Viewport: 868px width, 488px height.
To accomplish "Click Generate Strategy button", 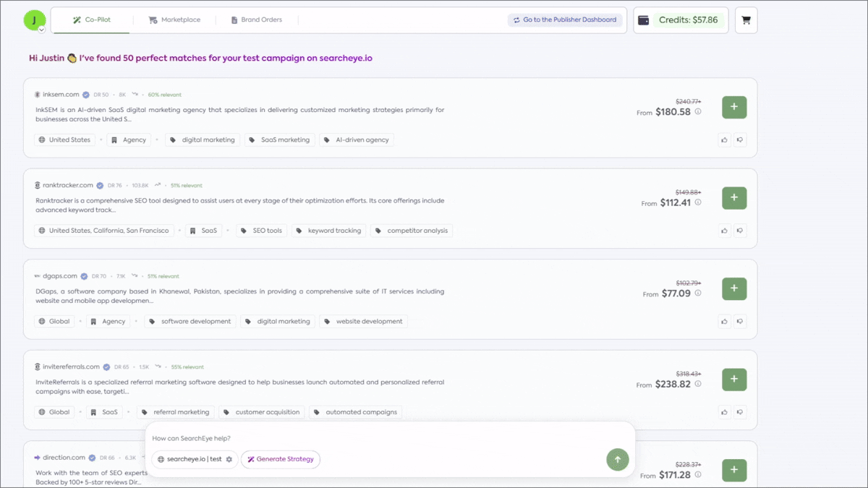I will pyautogui.click(x=280, y=459).
